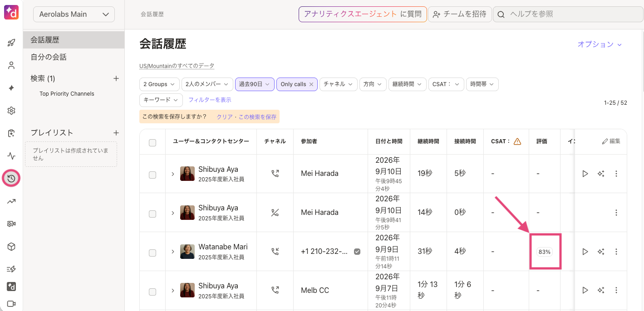
Task: Select checkbox for Watanabe Mari row
Action: point(152,253)
